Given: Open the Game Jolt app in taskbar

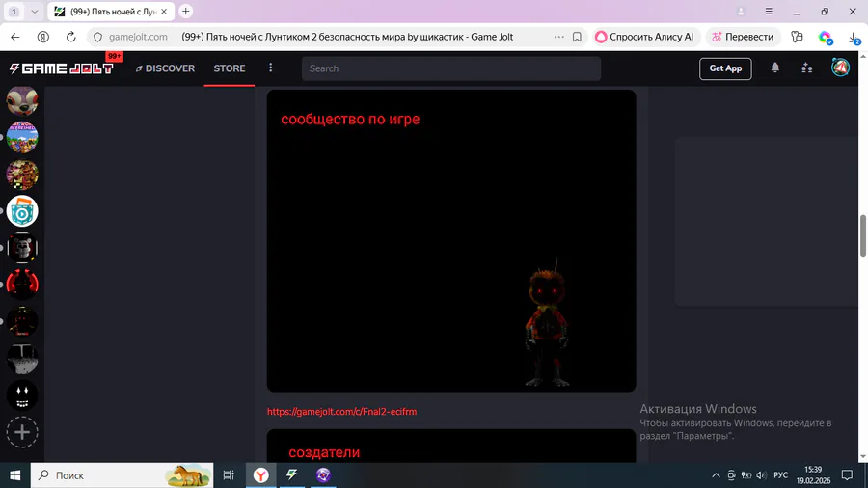Looking at the screenshot, I should [x=291, y=475].
